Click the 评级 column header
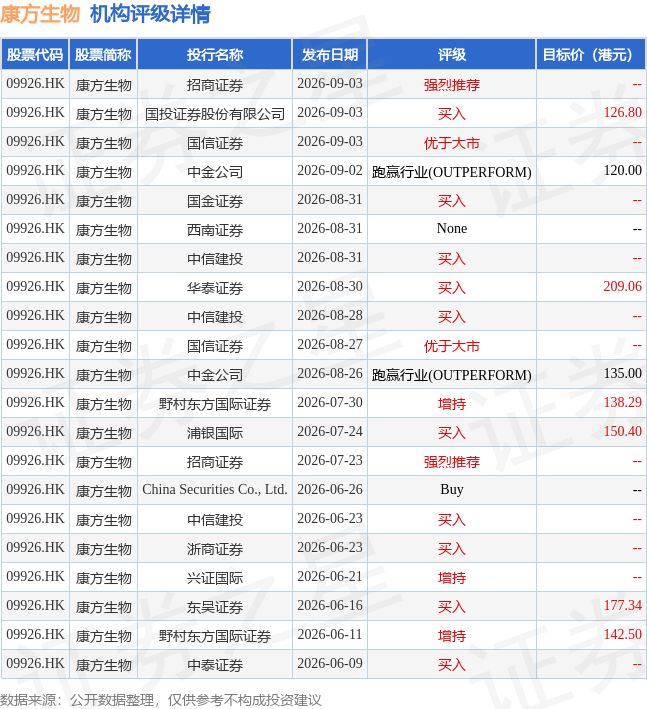This screenshot has height=709, width=647. coord(452,55)
